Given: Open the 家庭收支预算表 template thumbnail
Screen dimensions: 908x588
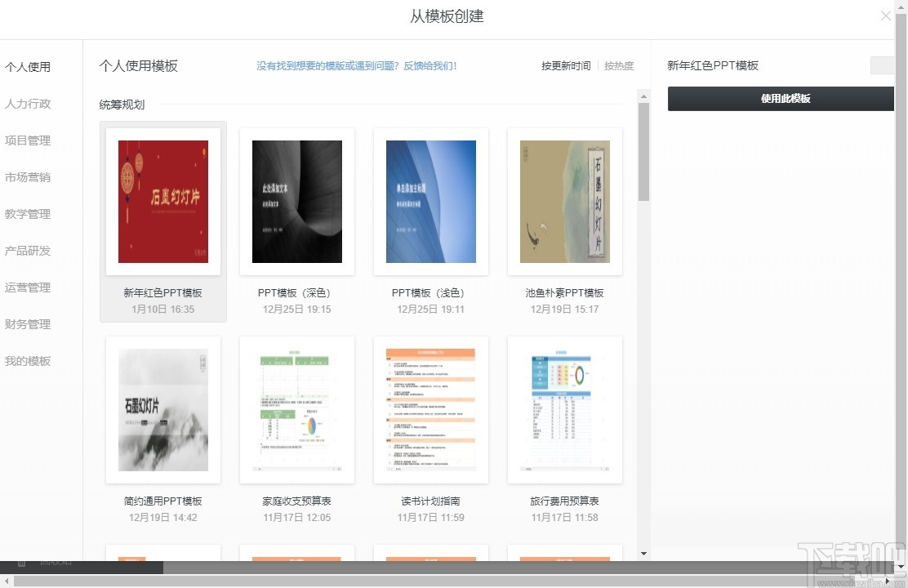Looking at the screenshot, I should 297,410.
